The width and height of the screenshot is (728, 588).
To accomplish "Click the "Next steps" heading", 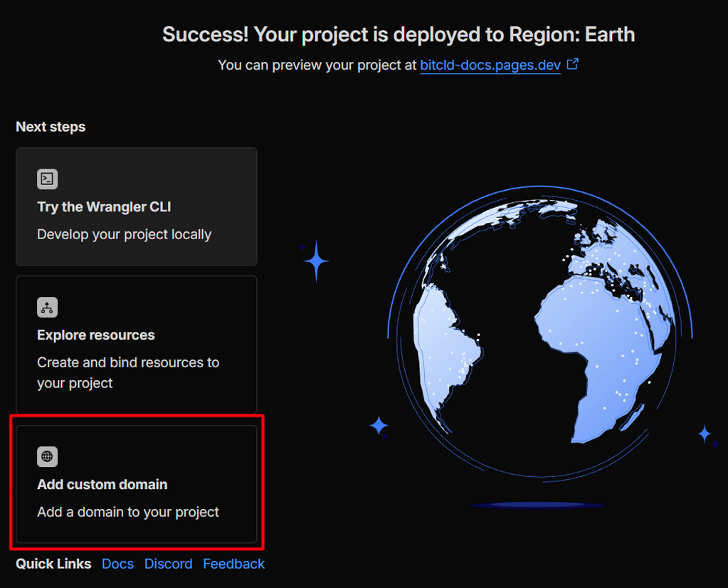I will click(x=51, y=127).
